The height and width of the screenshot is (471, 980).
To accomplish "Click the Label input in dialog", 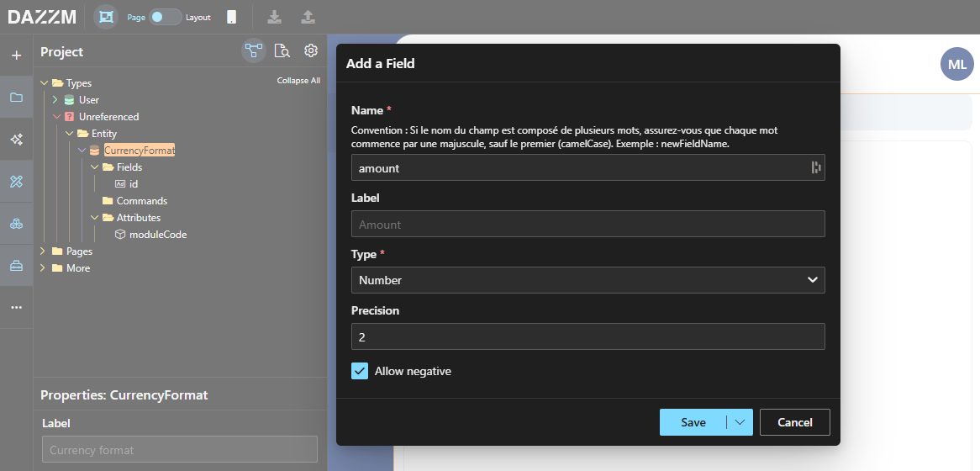I will [x=588, y=224].
